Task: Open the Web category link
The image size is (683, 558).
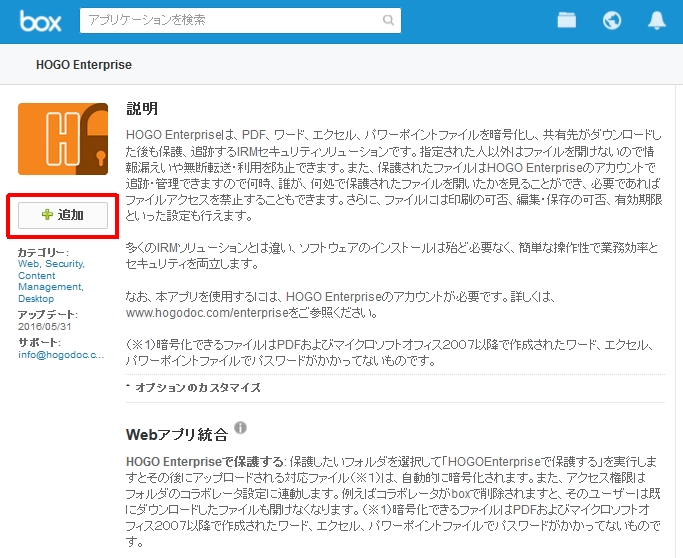Action: (x=29, y=264)
